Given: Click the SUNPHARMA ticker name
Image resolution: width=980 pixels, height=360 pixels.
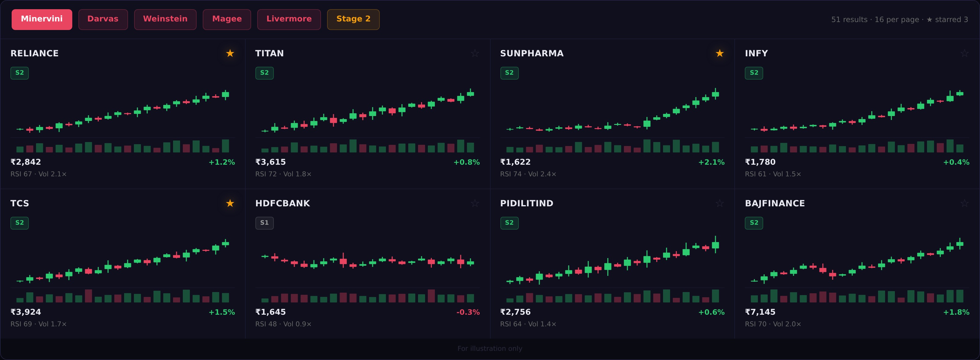Looking at the screenshot, I should (532, 54).
